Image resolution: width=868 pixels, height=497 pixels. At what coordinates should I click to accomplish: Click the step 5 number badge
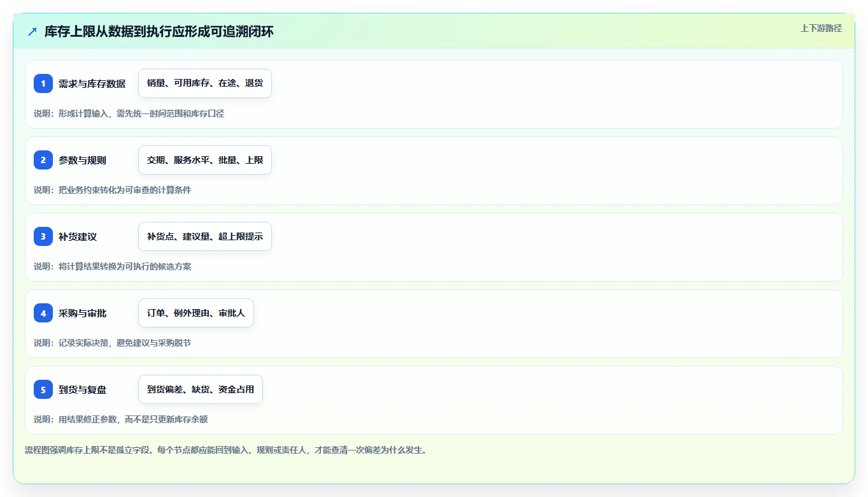[x=43, y=389]
